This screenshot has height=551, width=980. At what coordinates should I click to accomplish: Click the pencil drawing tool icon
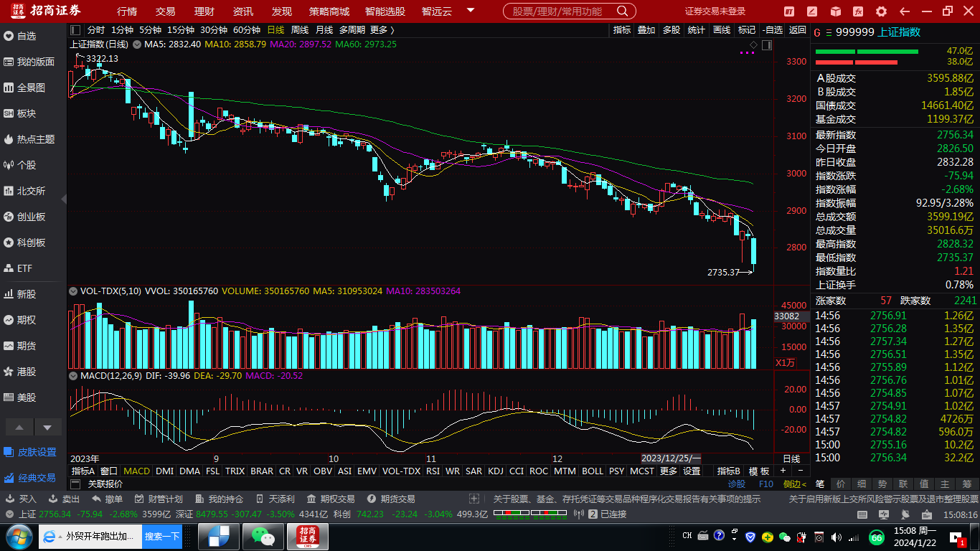tap(812, 11)
